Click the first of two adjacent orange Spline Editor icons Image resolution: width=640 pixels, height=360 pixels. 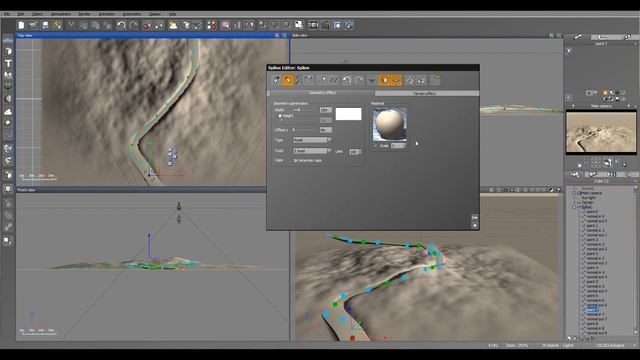coord(384,80)
